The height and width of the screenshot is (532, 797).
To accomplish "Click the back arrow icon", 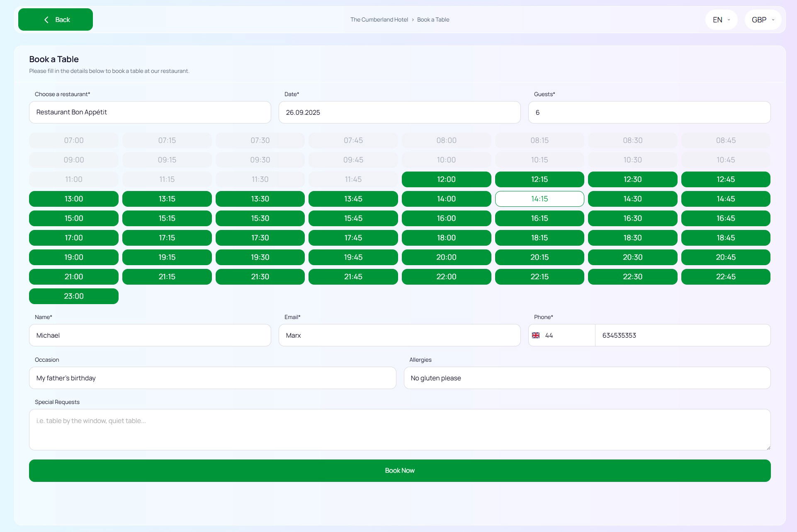I will click(x=46, y=20).
